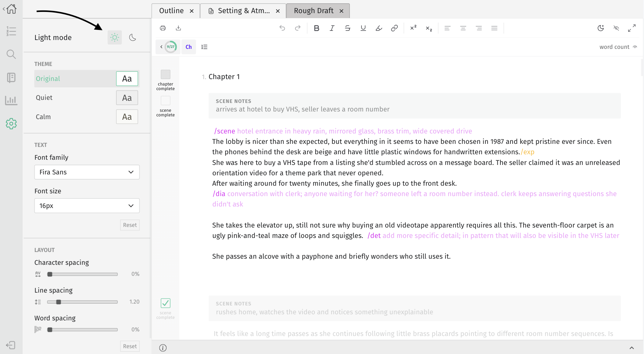Apply bold formatting
The width and height of the screenshot is (644, 354).
pos(317,28)
